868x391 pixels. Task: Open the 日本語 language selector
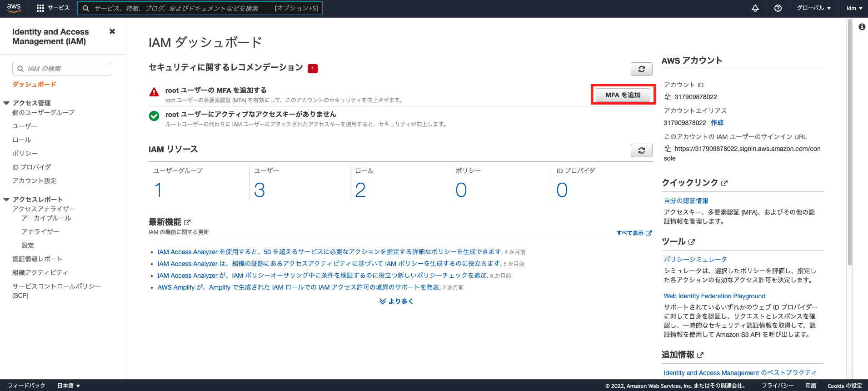[69, 386]
